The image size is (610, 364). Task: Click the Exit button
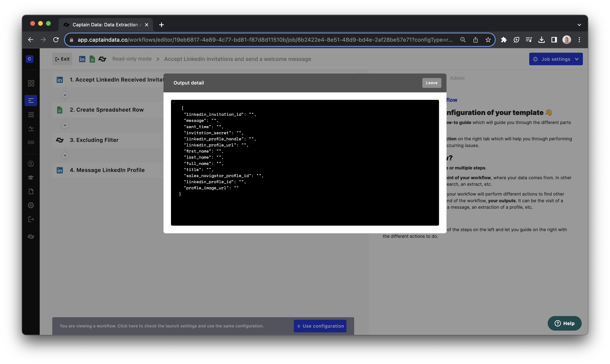(x=62, y=59)
